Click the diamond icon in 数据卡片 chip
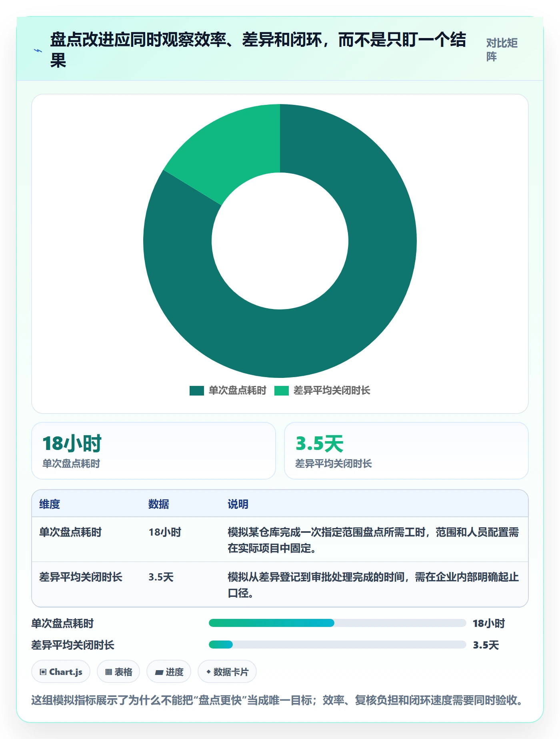Viewport: 560px width, 739px height. (208, 672)
